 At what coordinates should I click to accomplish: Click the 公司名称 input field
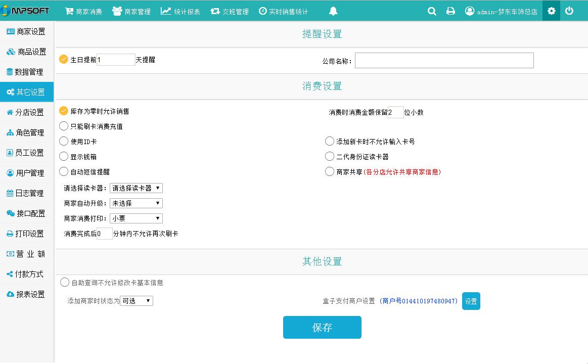click(x=444, y=60)
